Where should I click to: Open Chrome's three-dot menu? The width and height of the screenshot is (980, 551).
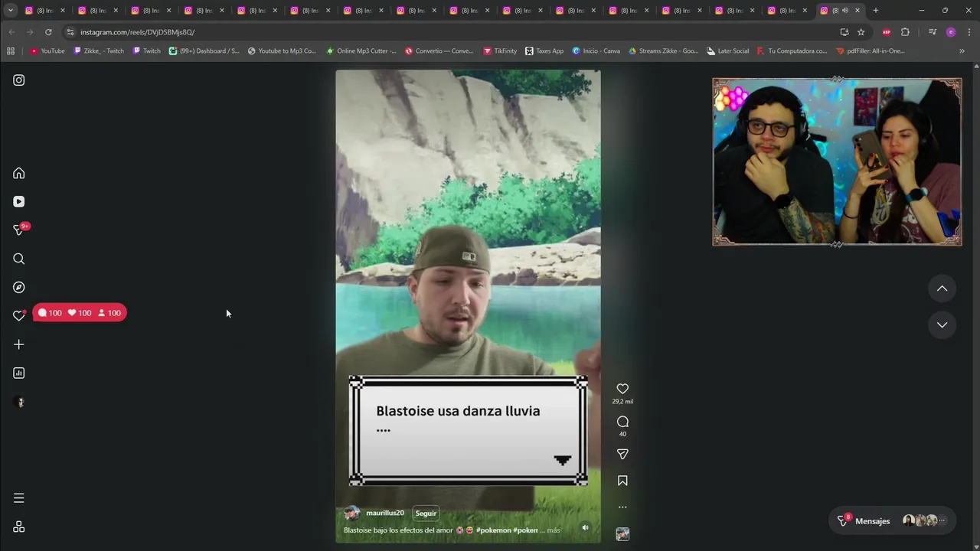coord(969,32)
